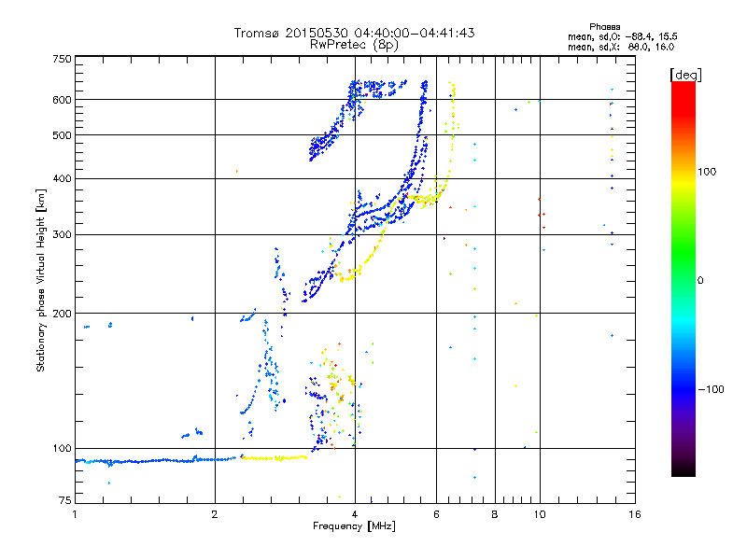This screenshot has height=560, width=747.
Task: Click the y-axis tick label '300'
Action: tap(62, 235)
